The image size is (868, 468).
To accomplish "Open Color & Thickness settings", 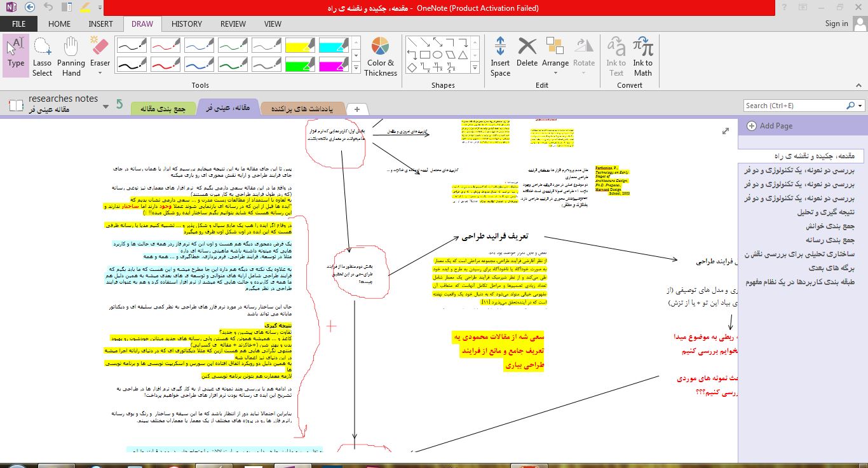I will (x=380, y=56).
